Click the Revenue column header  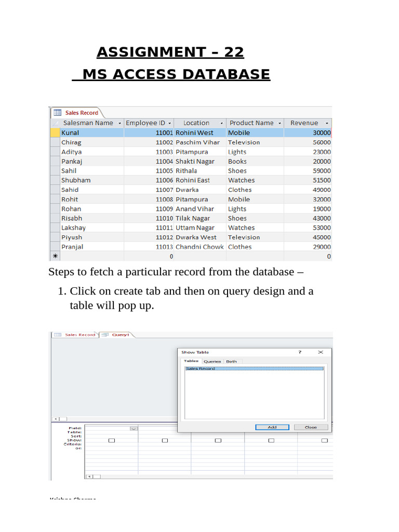(x=308, y=123)
